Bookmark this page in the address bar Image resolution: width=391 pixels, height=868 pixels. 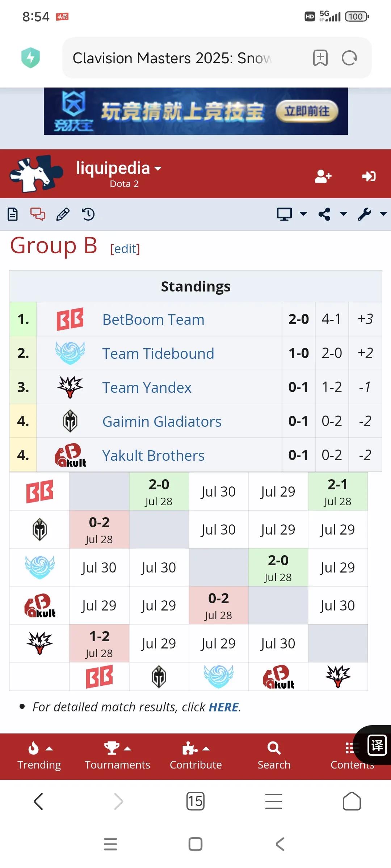click(x=320, y=58)
